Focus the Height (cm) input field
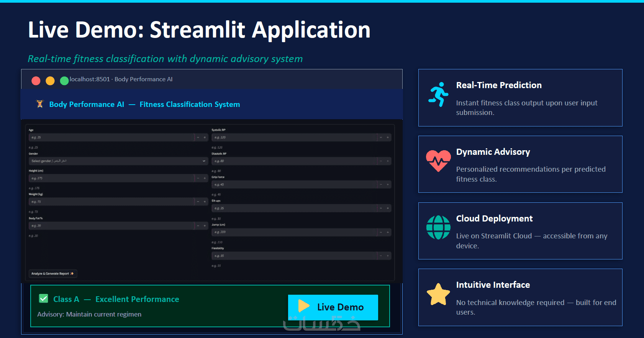This screenshot has width=644, height=338. click(111, 178)
